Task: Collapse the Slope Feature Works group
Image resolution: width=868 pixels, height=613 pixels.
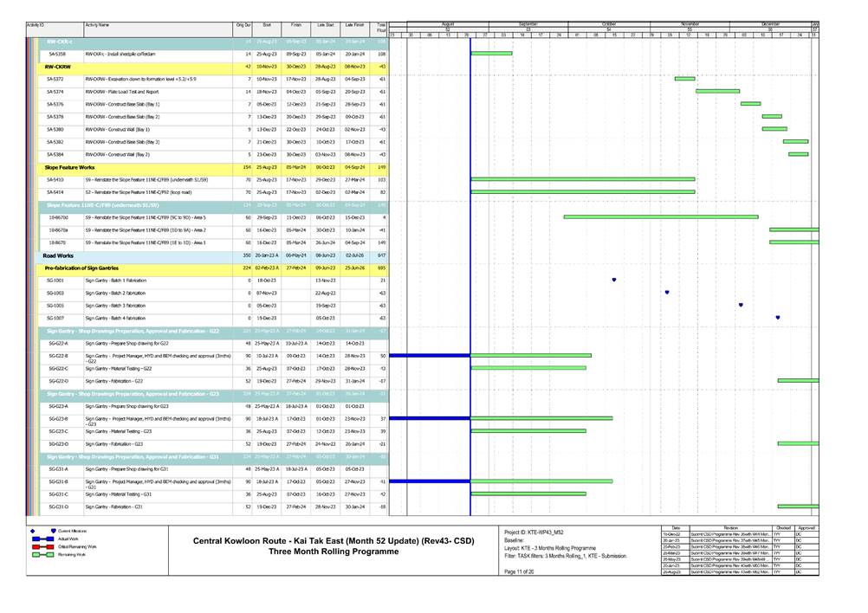Action: 69,167
